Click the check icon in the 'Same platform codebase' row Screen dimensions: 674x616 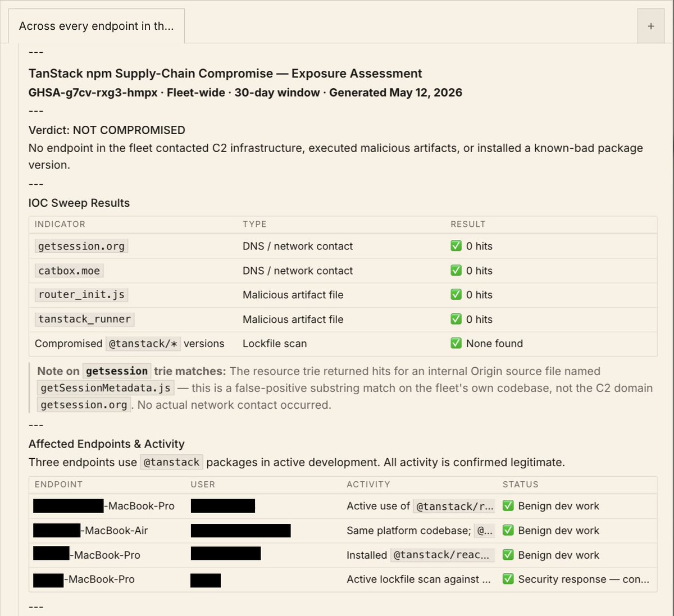pyautogui.click(x=508, y=531)
